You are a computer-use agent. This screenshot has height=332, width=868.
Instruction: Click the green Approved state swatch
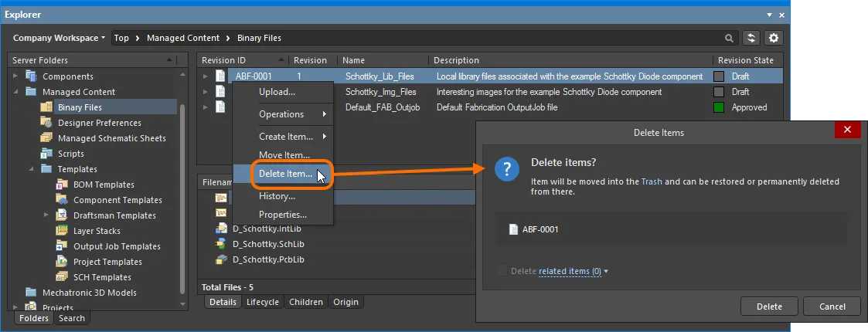(x=719, y=107)
